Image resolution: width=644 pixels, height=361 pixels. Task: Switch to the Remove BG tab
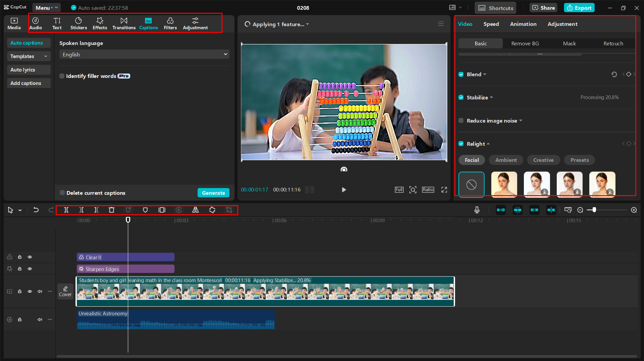tap(525, 43)
